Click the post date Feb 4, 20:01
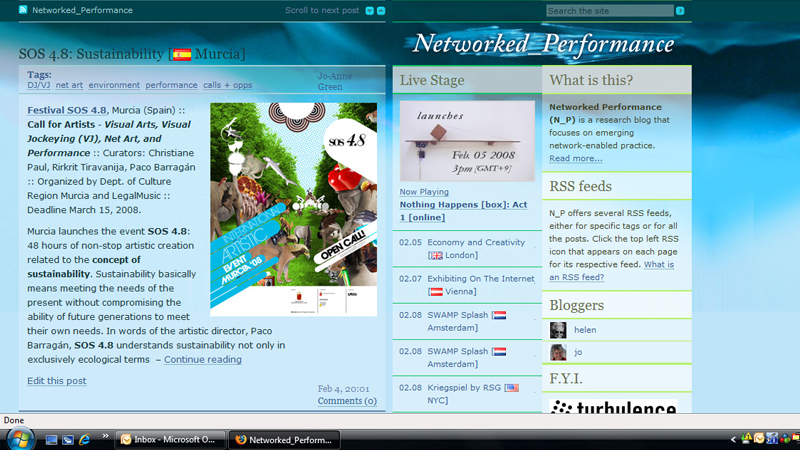Screen dimensions: 800x450 [x=343, y=389]
